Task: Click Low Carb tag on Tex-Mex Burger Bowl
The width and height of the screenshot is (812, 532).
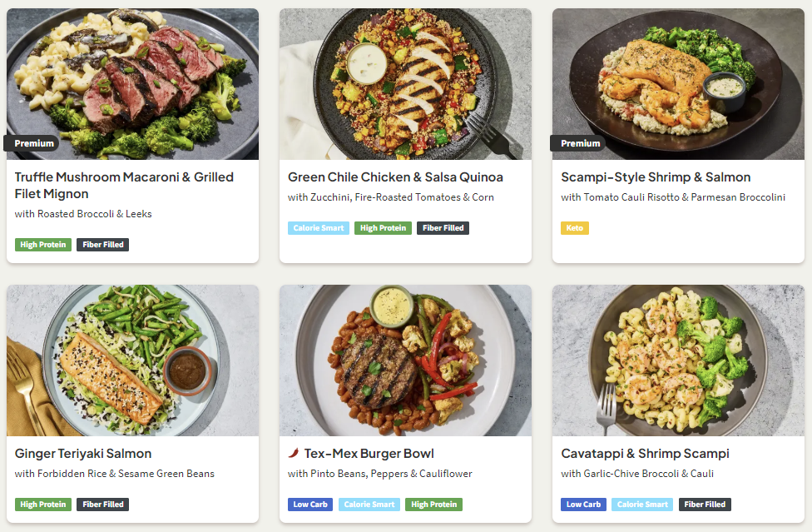Action: click(310, 505)
